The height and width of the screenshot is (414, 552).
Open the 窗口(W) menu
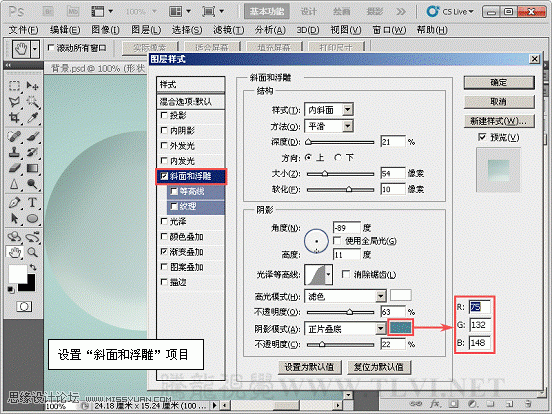pos(389,30)
